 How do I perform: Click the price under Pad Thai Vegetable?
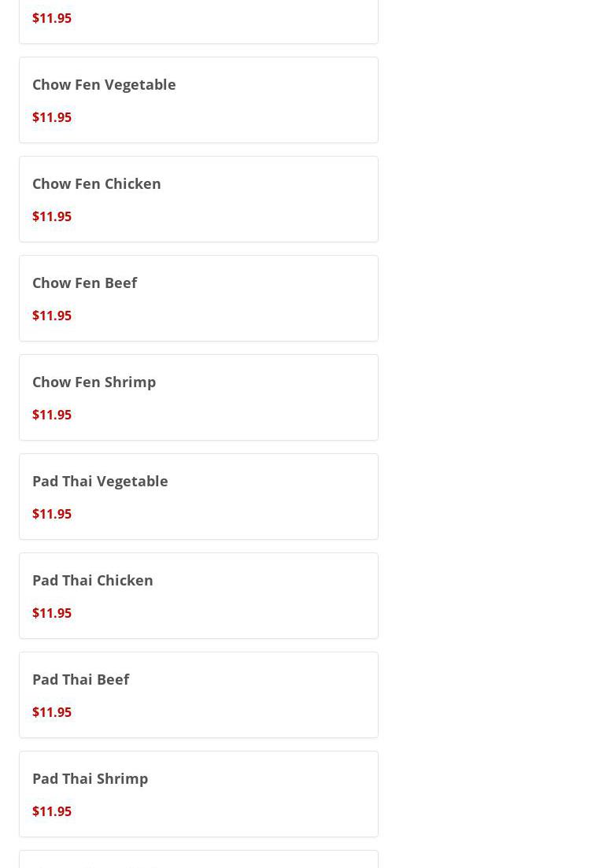coord(52,514)
